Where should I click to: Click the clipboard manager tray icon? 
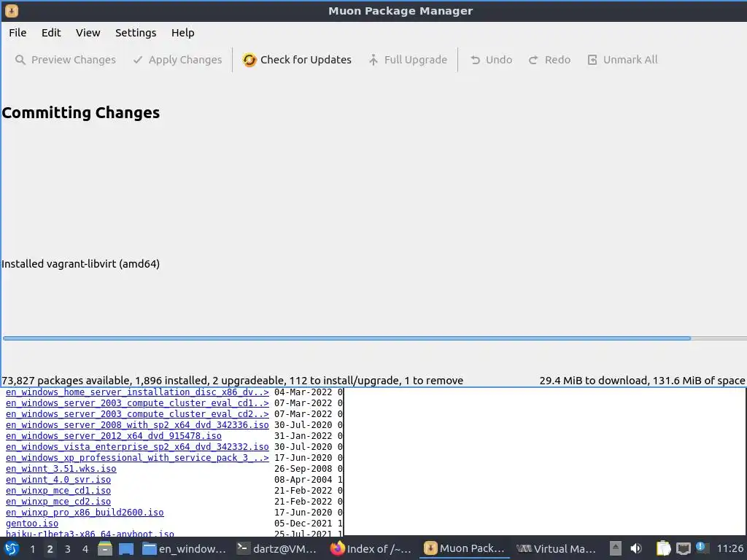663,548
